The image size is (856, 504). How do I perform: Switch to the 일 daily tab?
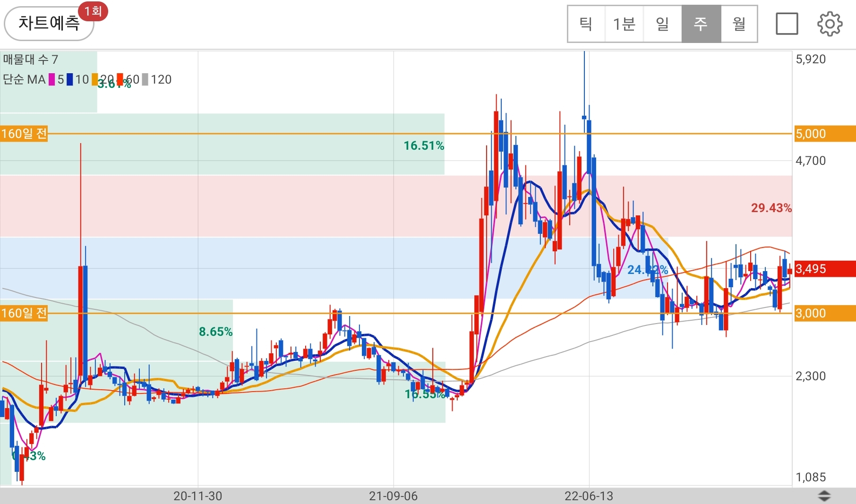tap(662, 24)
